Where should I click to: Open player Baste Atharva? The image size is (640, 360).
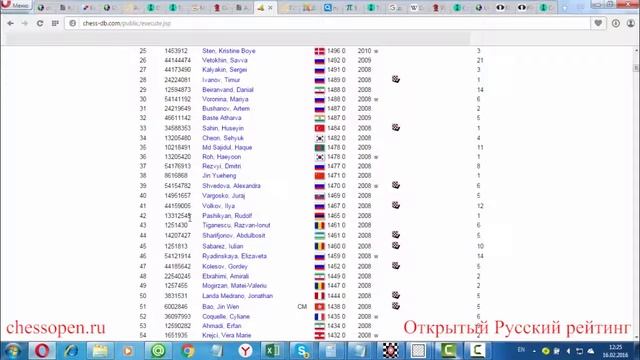(x=222, y=118)
